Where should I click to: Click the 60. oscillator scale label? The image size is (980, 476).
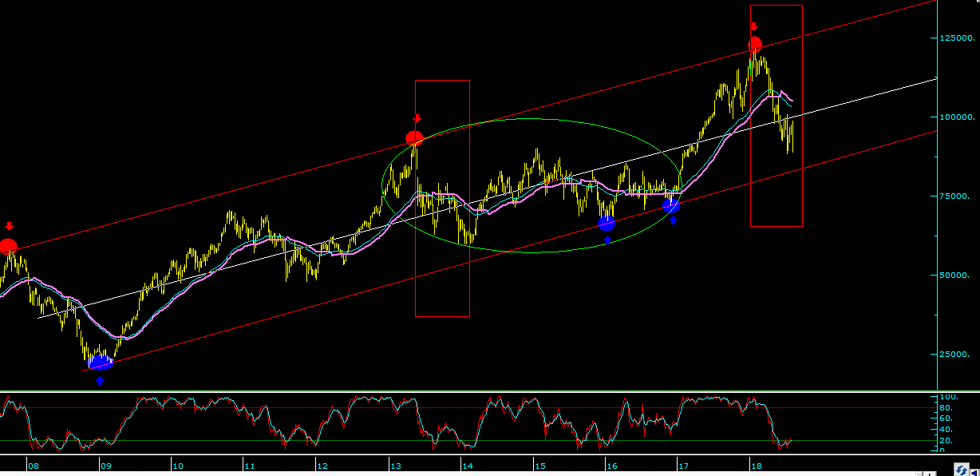click(x=947, y=418)
